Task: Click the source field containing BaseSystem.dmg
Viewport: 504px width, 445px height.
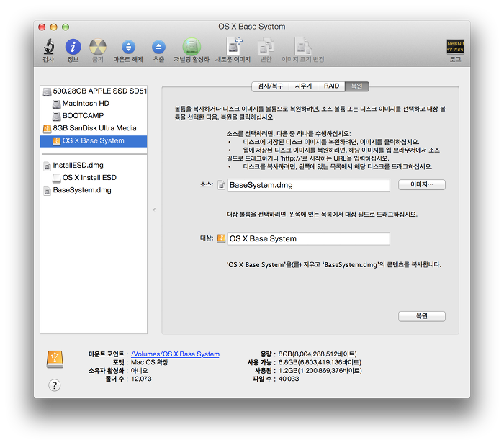Action: [x=309, y=185]
